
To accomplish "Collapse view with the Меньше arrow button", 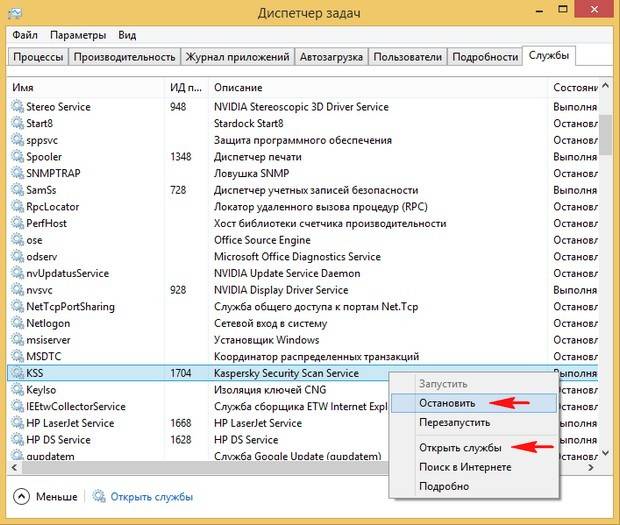I will pos(21,496).
